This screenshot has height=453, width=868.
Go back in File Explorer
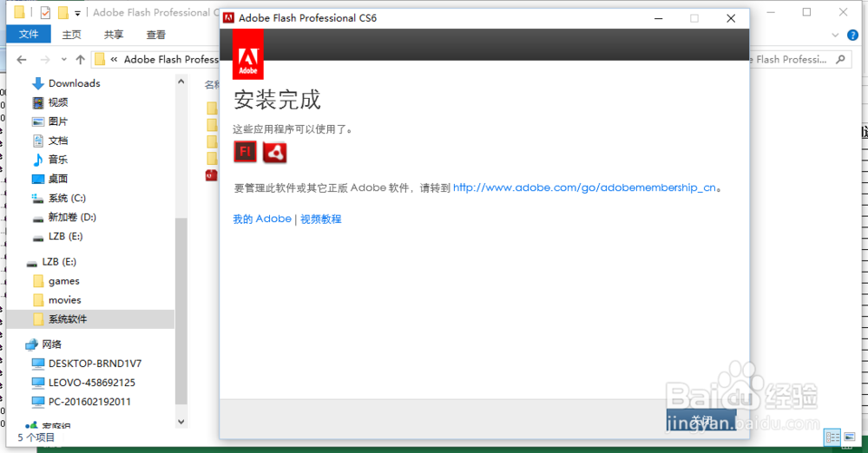(x=22, y=59)
